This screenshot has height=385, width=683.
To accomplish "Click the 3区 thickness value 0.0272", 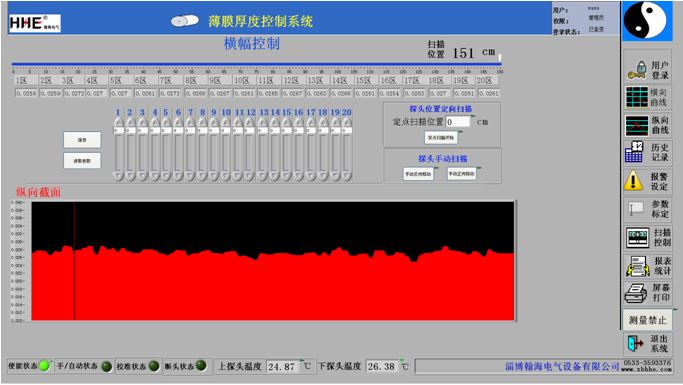I will [x=74, y=93].
